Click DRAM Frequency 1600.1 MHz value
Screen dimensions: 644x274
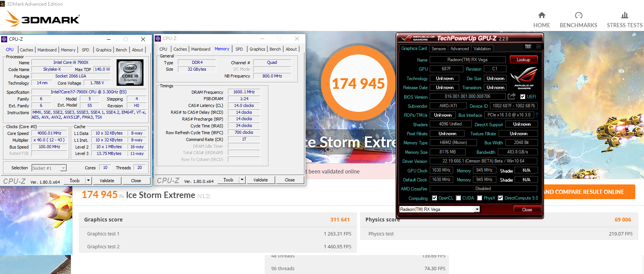pyautogui.click(x=244, y=92)
